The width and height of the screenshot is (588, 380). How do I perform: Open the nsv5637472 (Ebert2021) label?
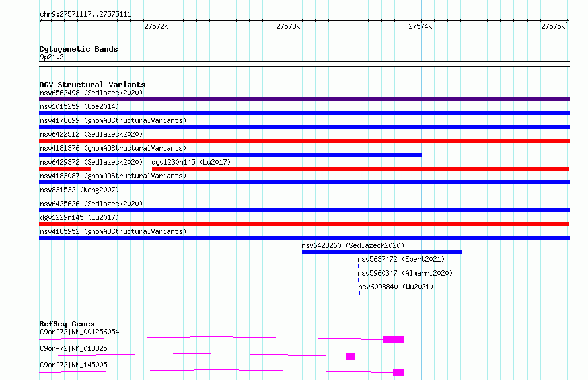pos(401,259)
